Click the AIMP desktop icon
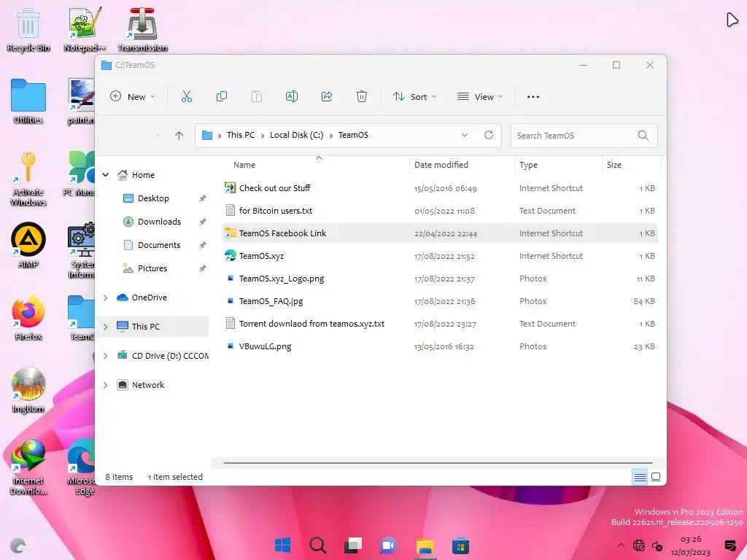 coord(28,245)
